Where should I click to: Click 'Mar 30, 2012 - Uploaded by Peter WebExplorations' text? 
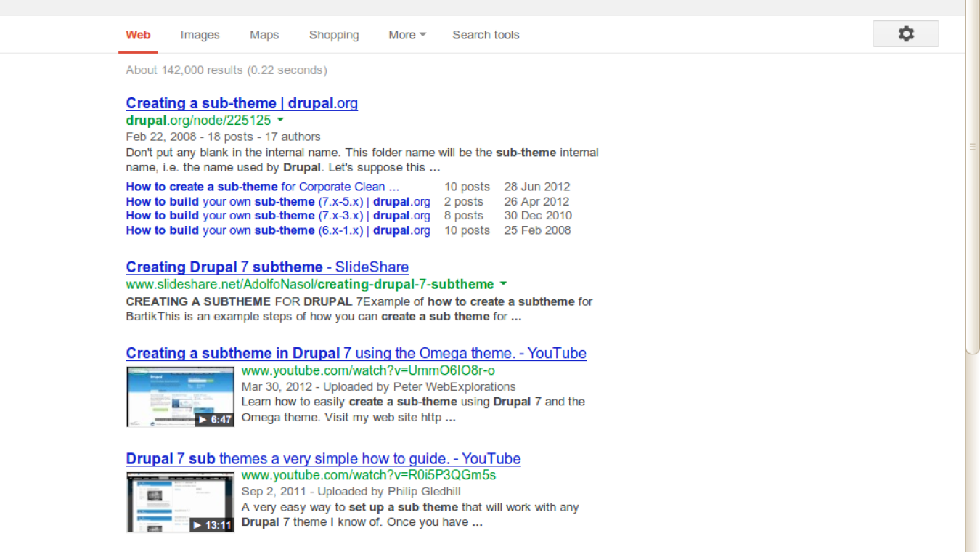pos(379,387)
